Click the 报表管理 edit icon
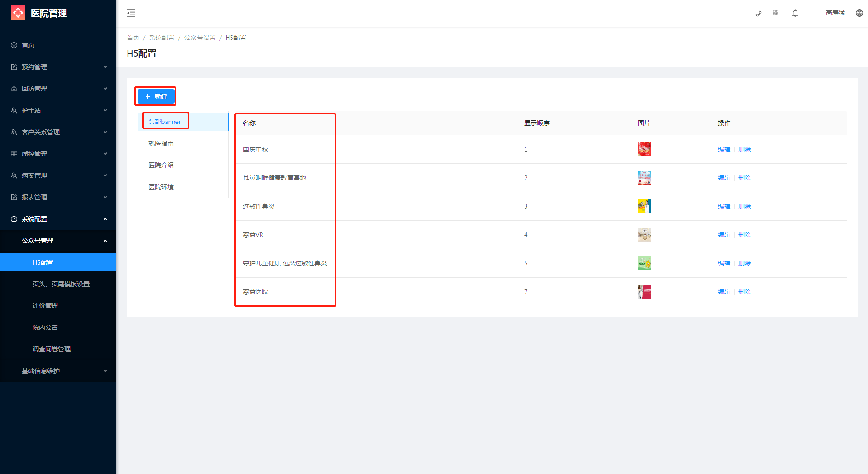 (14, 197)
